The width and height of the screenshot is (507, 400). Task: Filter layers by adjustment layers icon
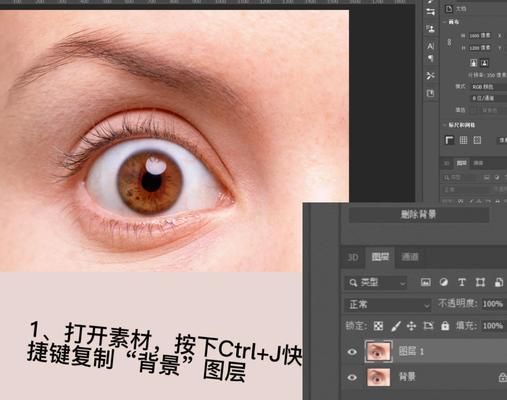coord(444,282)
